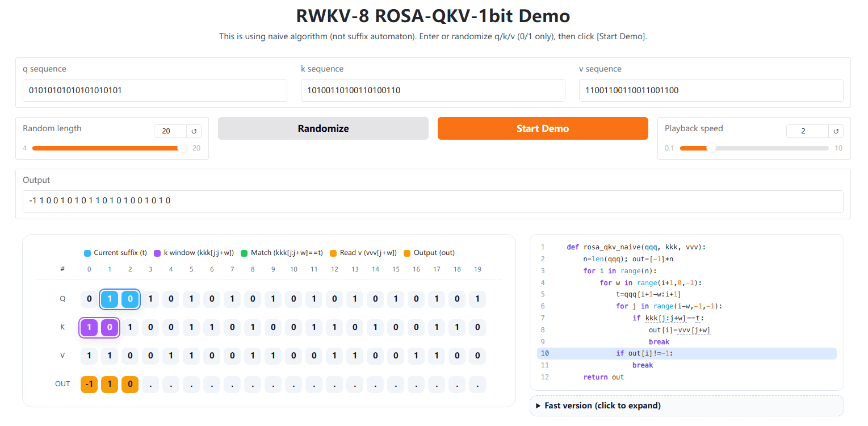The height and width of the screenshot is (426, 868).
Task: Click the Start Demo button
Action: [542, 128]
